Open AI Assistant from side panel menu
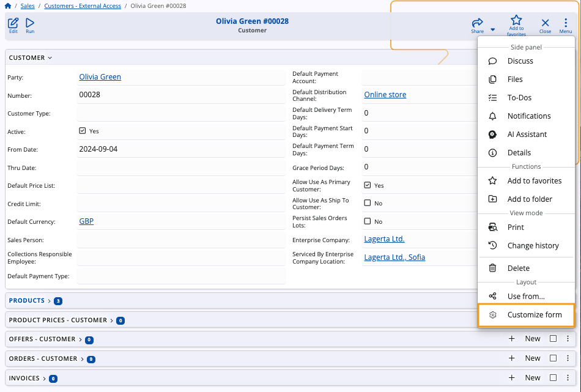 527,135
